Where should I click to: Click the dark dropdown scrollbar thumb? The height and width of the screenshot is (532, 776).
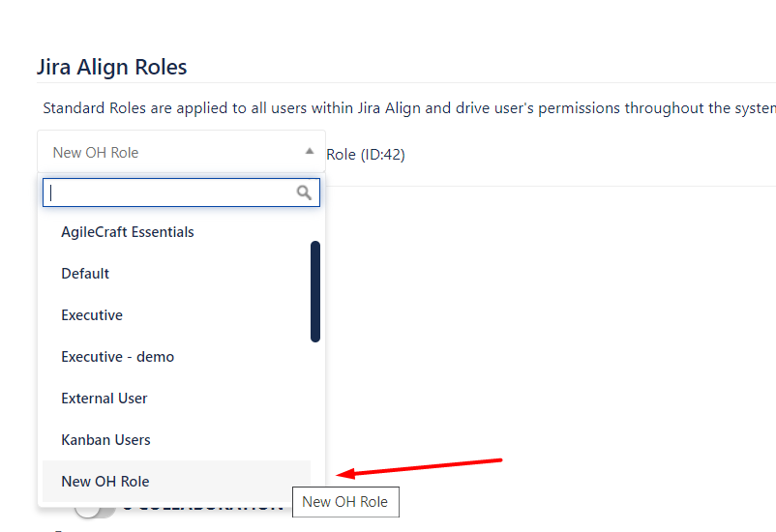[x=315, y=290]
